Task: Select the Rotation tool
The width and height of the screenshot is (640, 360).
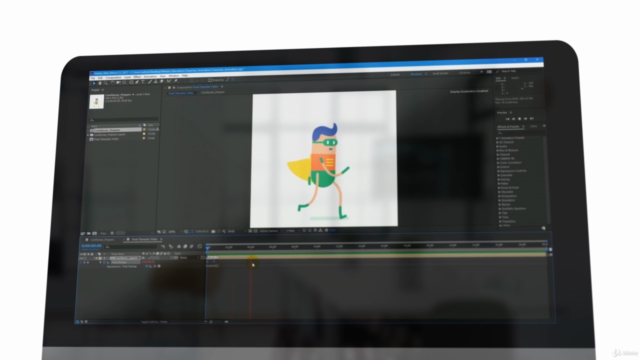Action: coord(112,83)
